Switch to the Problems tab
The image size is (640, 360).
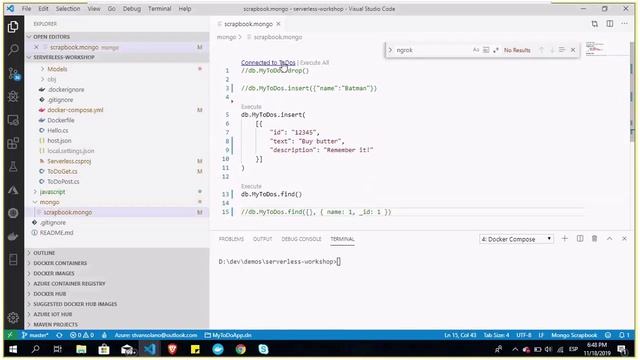pos(231,239)
